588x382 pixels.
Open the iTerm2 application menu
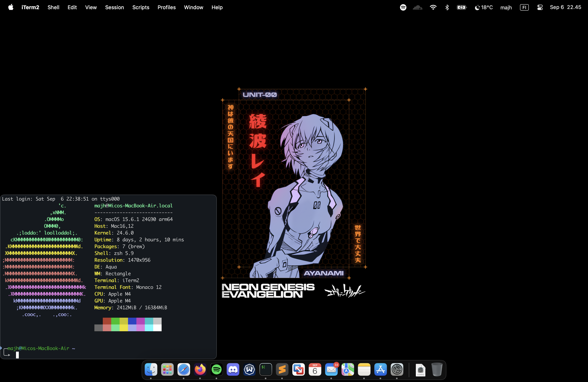[x=30, y=7]
